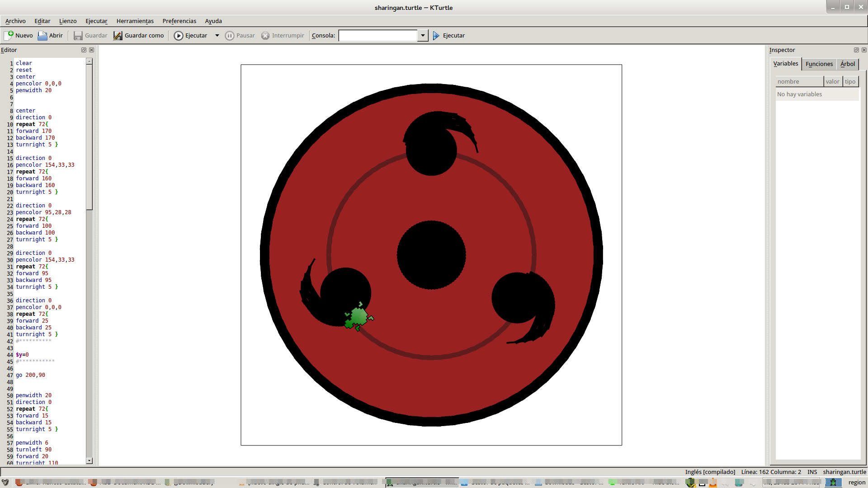This screenshot has width=868, height=488.
Task: Click the editor scrollbar down arrow
Action: click(x=89, y=461)
